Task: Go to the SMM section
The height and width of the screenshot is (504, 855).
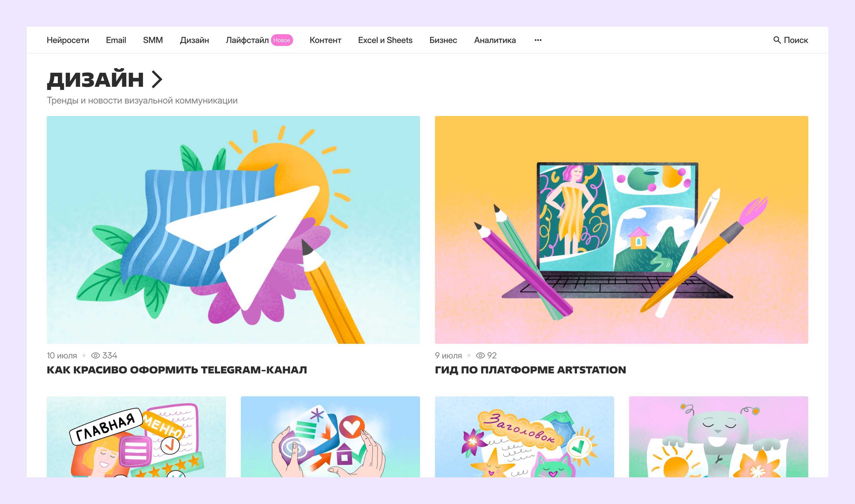Action: click(x=153, y=40)
